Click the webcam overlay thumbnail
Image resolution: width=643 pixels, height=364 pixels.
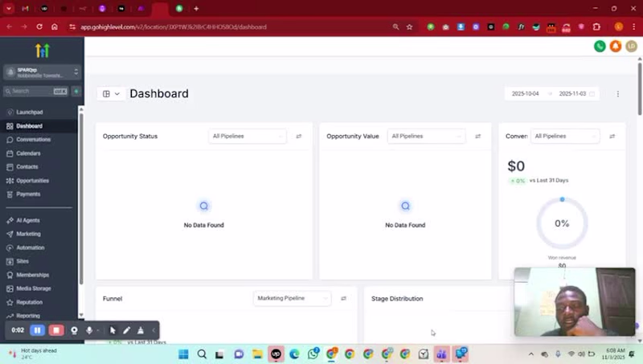coord(575,301)
